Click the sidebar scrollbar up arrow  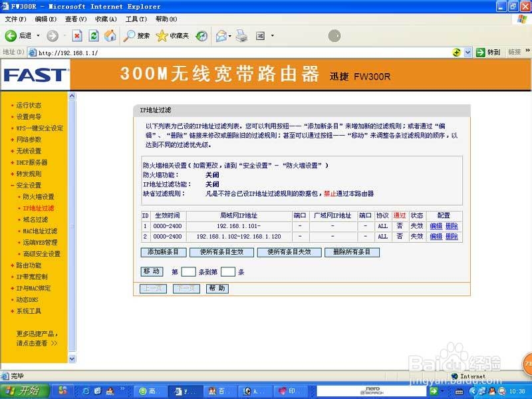(x=72, y=96)
